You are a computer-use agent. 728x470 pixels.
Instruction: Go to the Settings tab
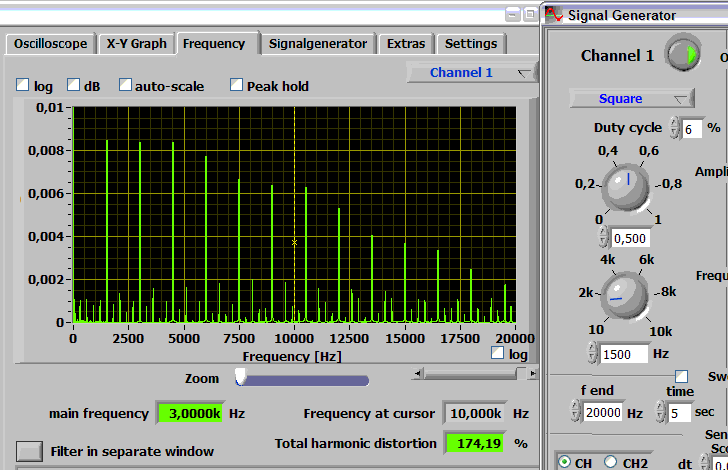[x=470, y=44]
